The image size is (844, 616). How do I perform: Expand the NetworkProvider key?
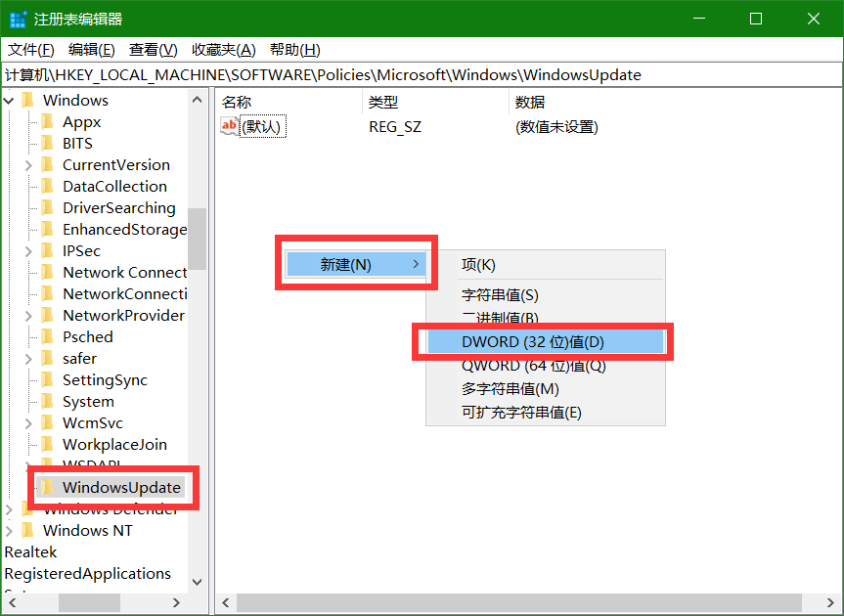coord(28,316)
